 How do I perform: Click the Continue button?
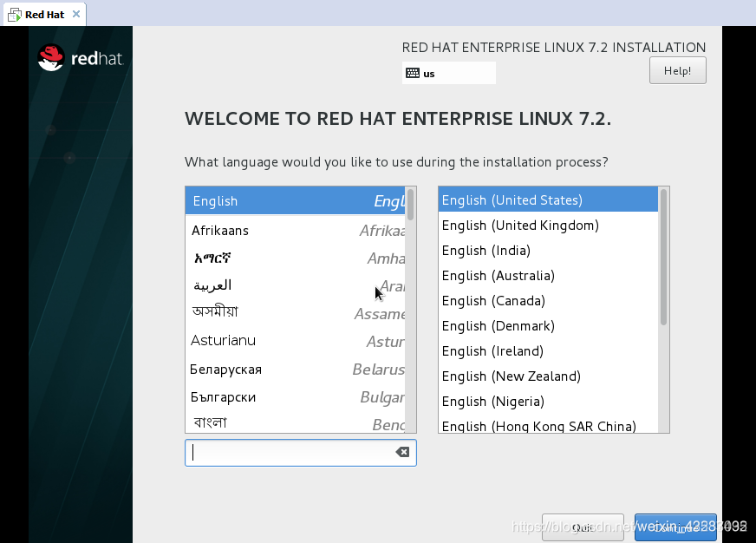pyautogui.click(x=675, y=527)
